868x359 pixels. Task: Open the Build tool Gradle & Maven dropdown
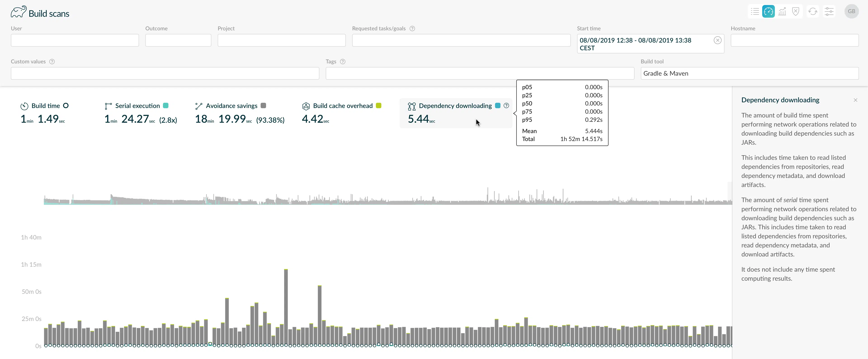(749, 74)
